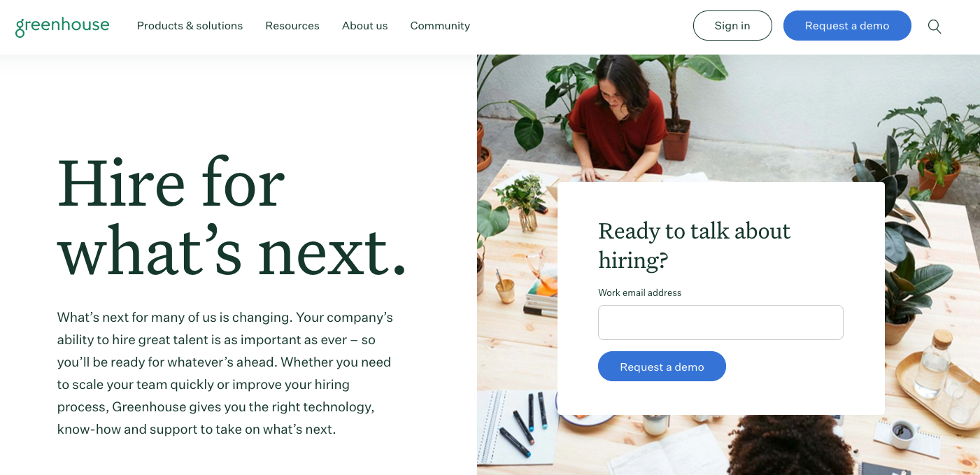
Task: Click the greenhouse logo
Action: (62, 26)
